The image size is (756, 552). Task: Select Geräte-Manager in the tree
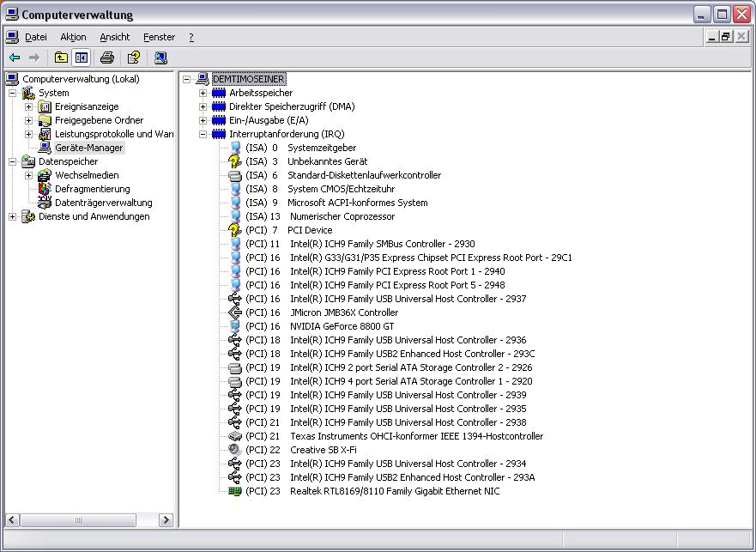tap(88, 148)
